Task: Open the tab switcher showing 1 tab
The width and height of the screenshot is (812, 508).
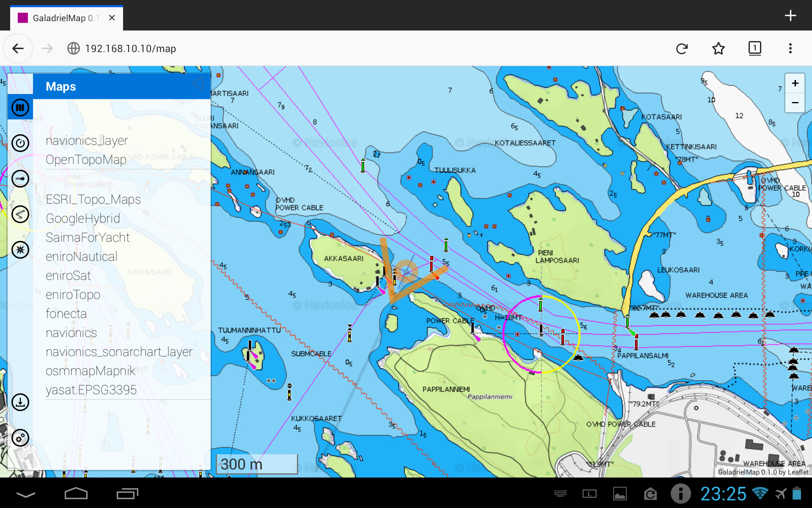Action: 754,48
